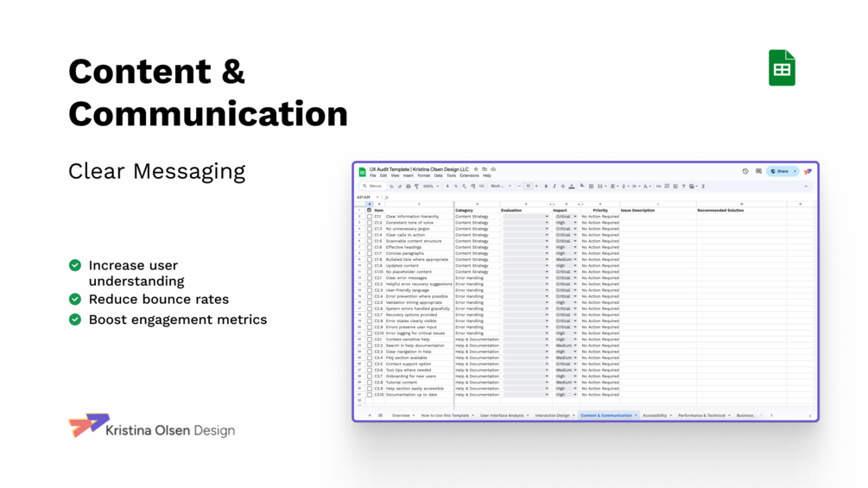
Task: Check the C1.4 Clear calls to action box
Action: pos(370,235)
